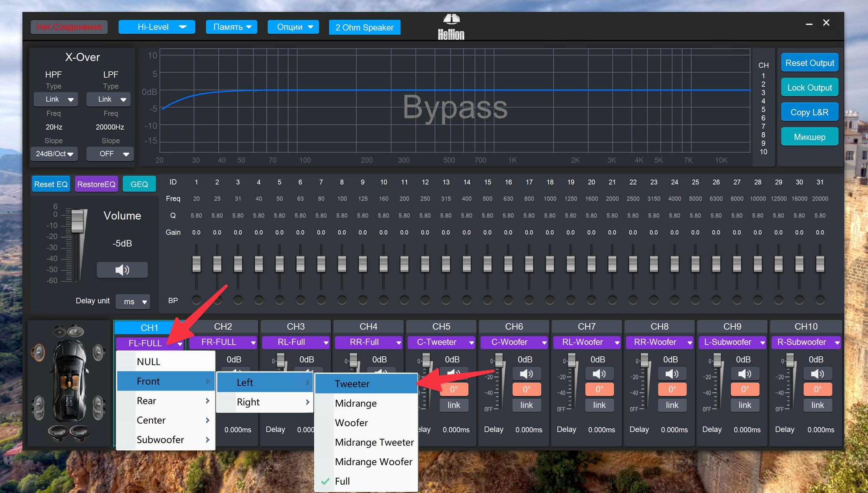Screen dimensions: 868x493
Task: Toggle CH9 phase 0° button
Action: click(x=745, y=389)
